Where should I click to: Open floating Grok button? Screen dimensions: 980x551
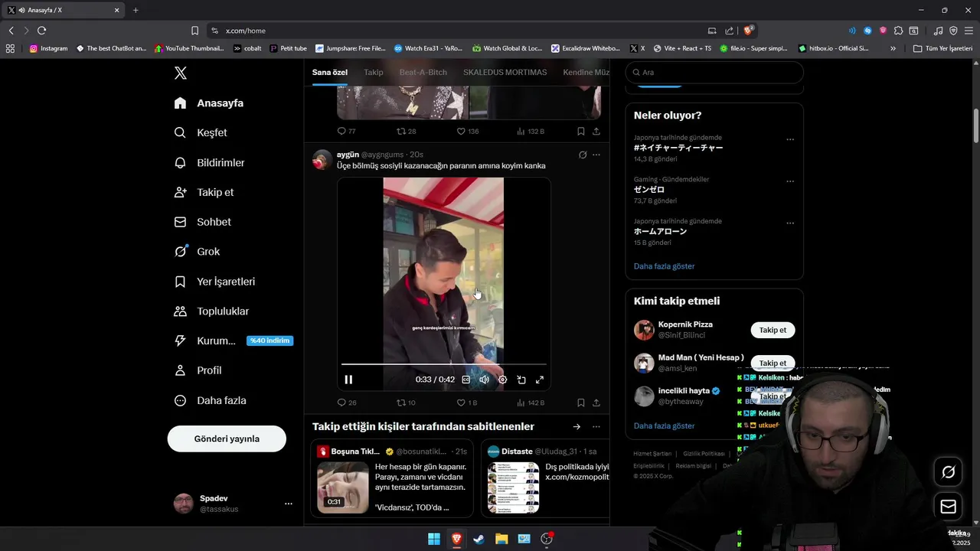point(948,472)
